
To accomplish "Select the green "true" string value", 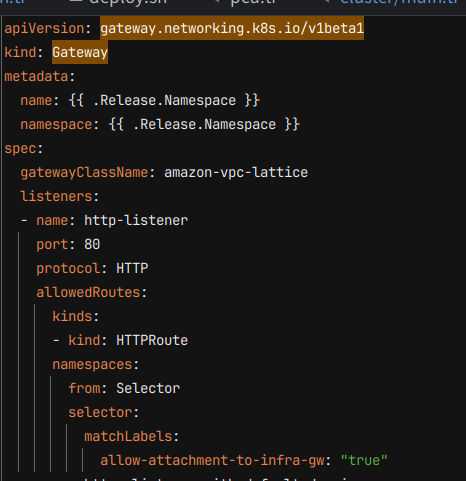I will [364, 460].
